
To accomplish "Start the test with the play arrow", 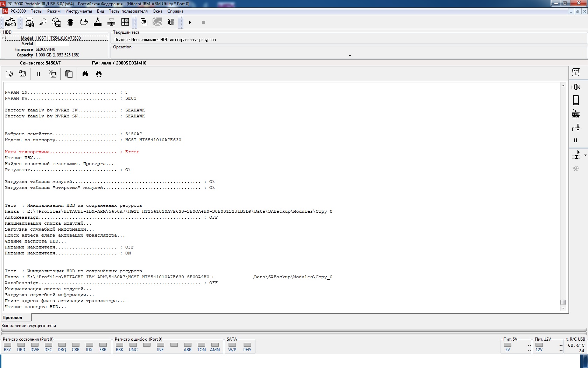I will [190, 22].
